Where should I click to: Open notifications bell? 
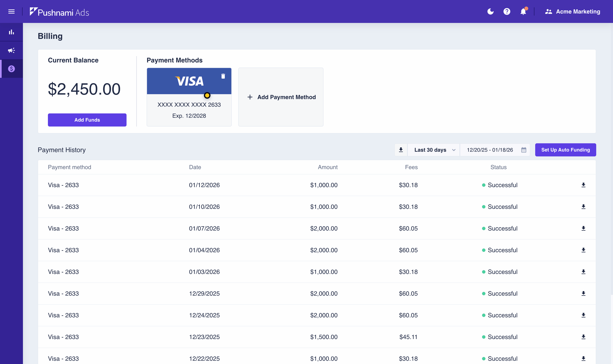click(x=523, y=11)
